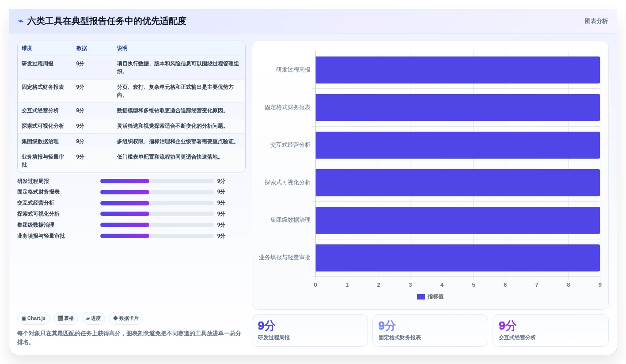Click the chart bar for 业务填报与轻量审批
The image size is (626, 364).
tap(458, 258)
